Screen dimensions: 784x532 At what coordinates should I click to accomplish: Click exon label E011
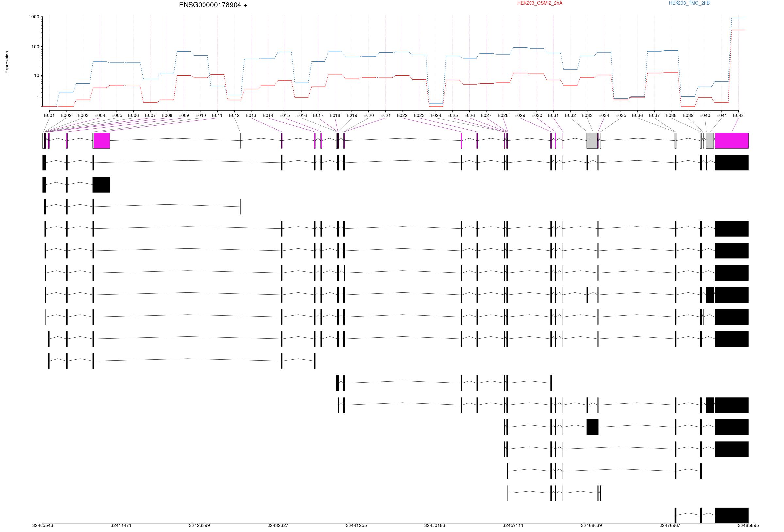click(x=217, y=115)
